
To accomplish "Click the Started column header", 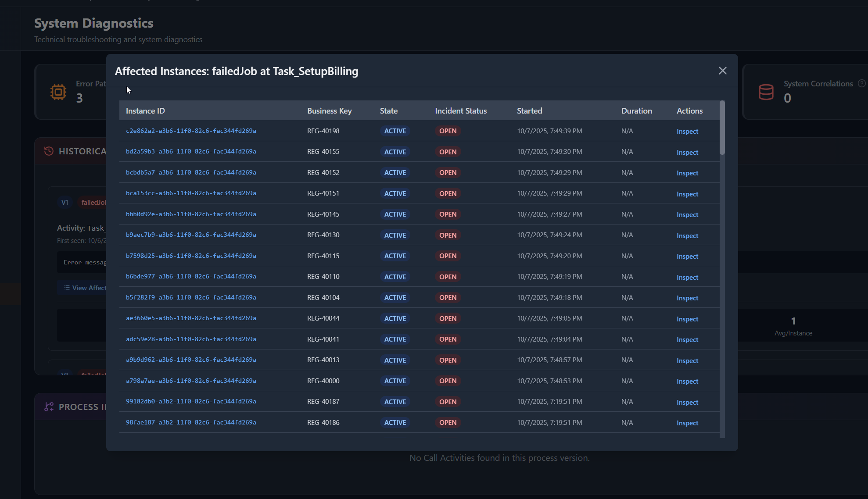I will [x=529, y=111].
